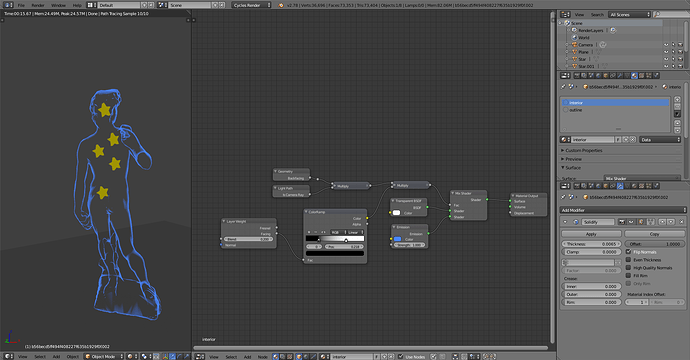Click the outliner search field
The height and width of the screenshot is (360, 690).
click(672, 15)
